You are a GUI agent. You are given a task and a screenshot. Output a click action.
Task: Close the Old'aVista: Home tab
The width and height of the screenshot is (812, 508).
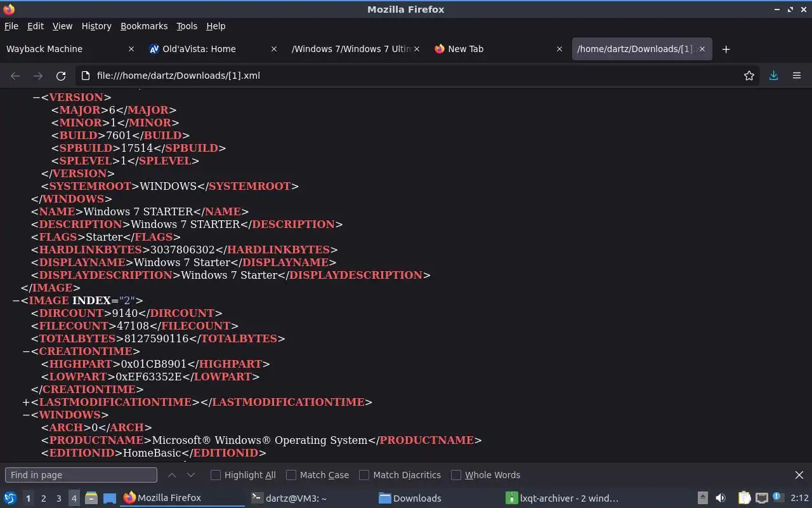pos(274,49)
